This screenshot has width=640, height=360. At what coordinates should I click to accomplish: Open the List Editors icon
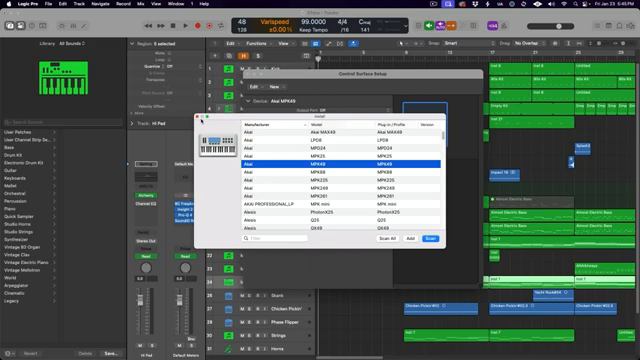(x=597, y=26)
